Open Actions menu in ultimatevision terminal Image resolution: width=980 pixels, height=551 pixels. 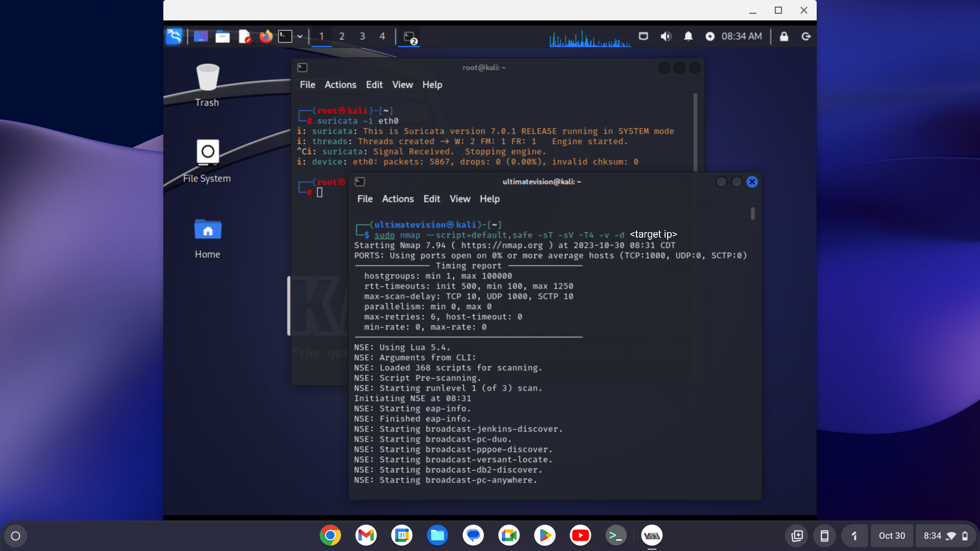[x=398, y=199]
